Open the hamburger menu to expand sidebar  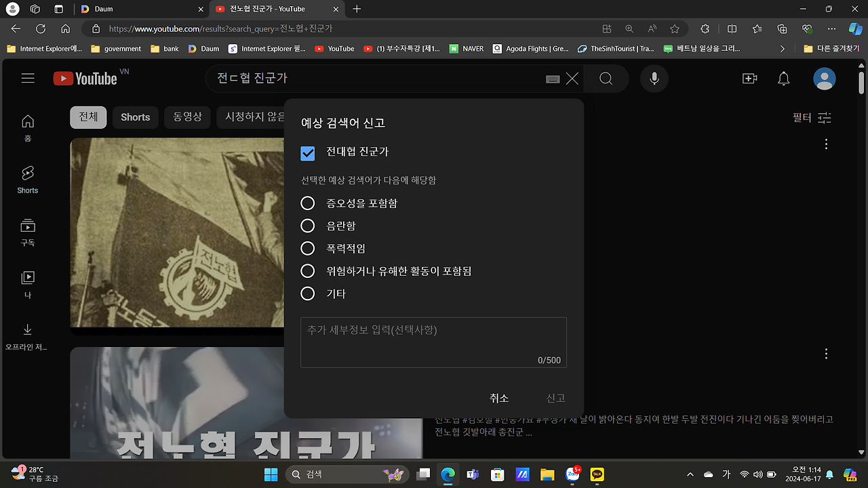click(x=28, y=78)
